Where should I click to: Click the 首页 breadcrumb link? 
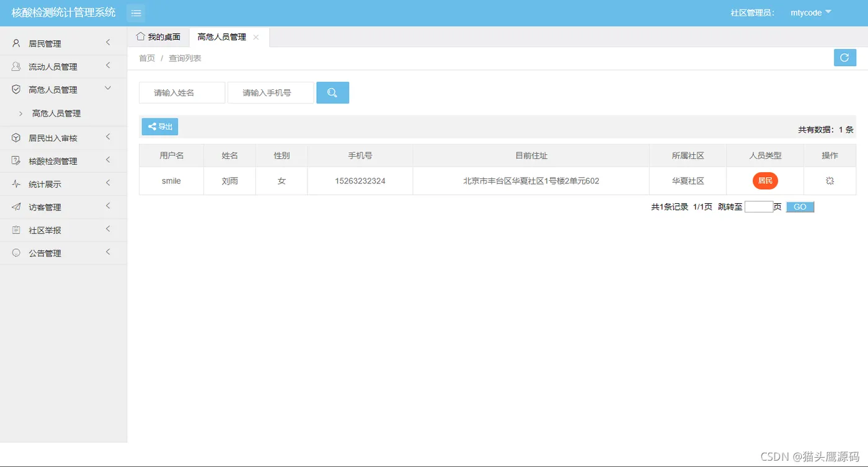click(x=147, y=58)
